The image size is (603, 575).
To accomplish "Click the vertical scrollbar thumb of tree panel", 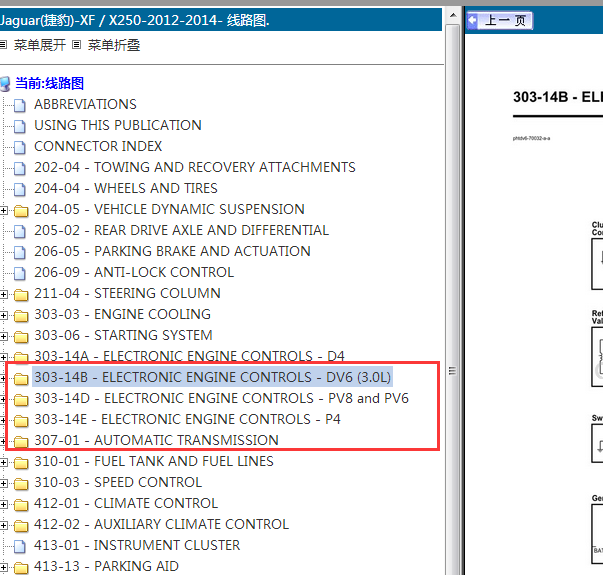I will tap(453, 300).
